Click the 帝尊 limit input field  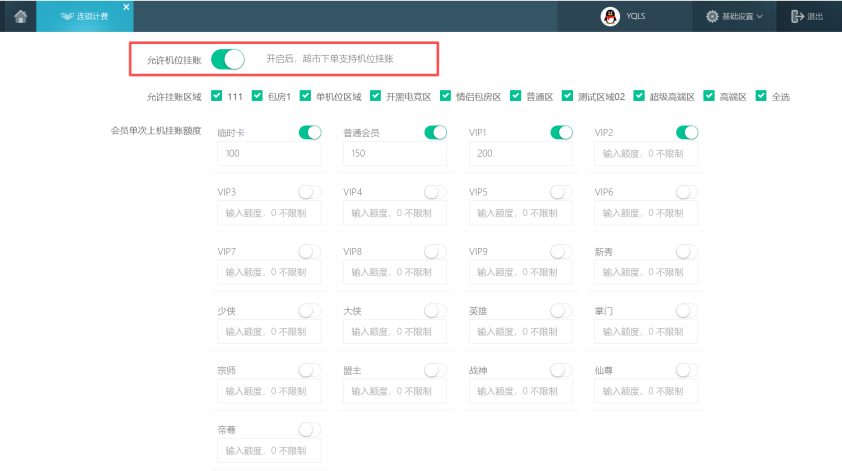[x=269, y=451]
